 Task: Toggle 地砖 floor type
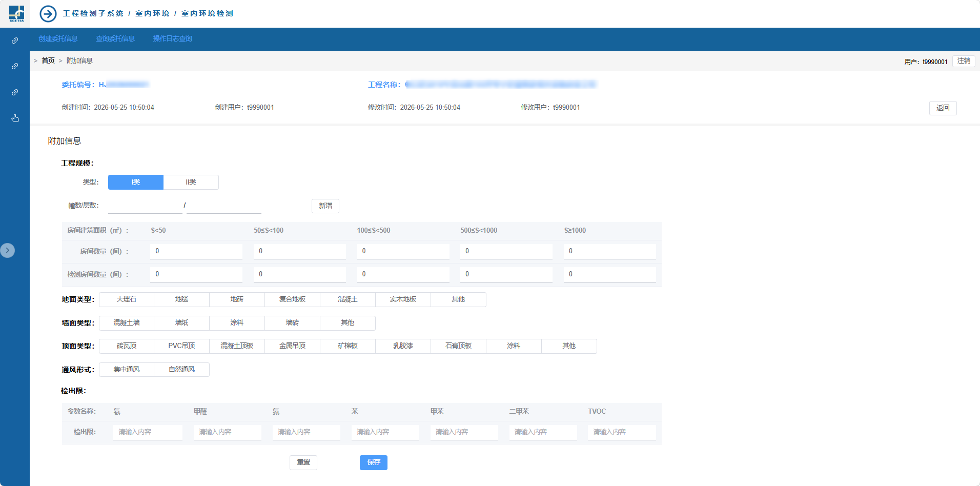pyautogui.click(x=237, y=299)
